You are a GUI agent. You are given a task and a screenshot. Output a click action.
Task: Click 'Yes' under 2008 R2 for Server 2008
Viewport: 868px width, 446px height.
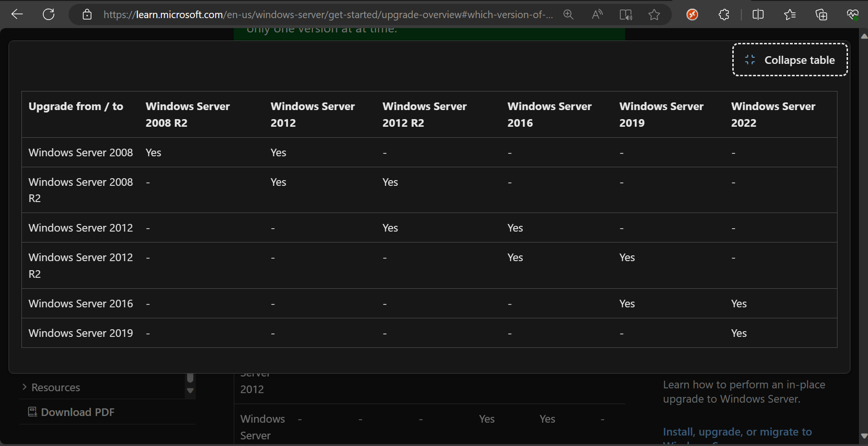coord(153,152)
